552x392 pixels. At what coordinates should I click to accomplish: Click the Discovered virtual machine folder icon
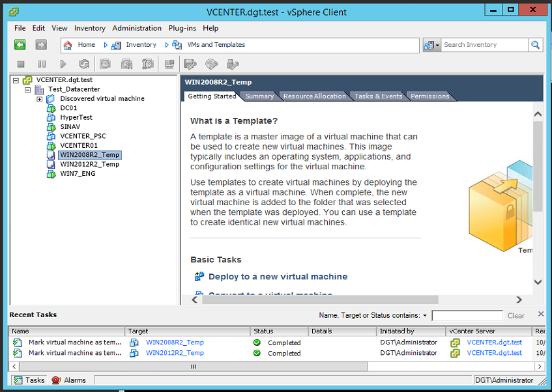click(x=51, y=99)
